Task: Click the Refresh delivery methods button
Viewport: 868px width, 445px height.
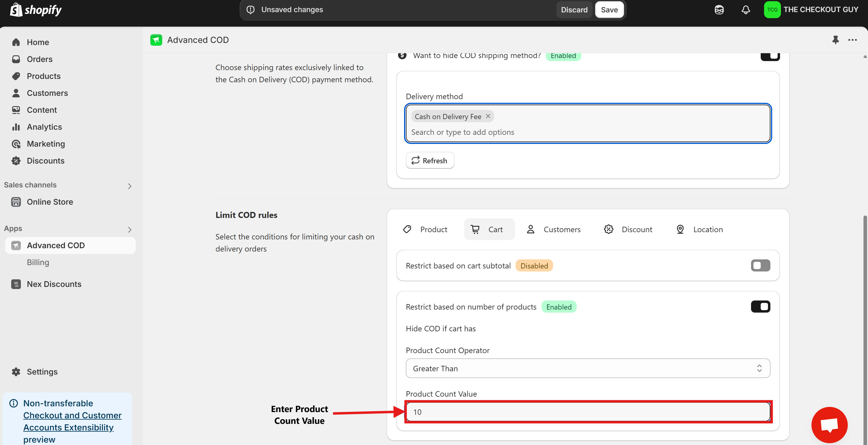Action: [430, 161]
